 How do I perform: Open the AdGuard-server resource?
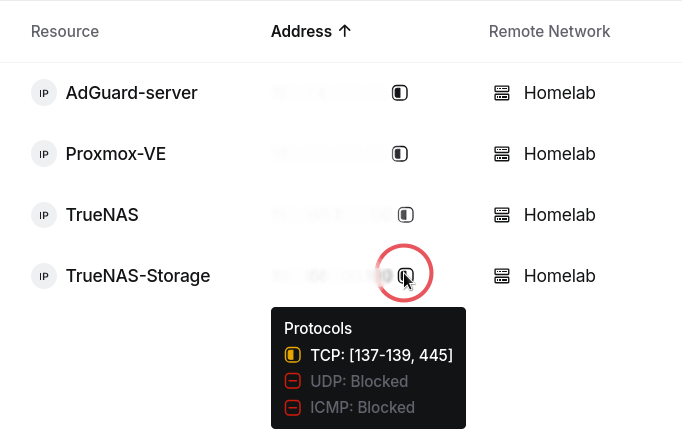(x=131, y=93)
